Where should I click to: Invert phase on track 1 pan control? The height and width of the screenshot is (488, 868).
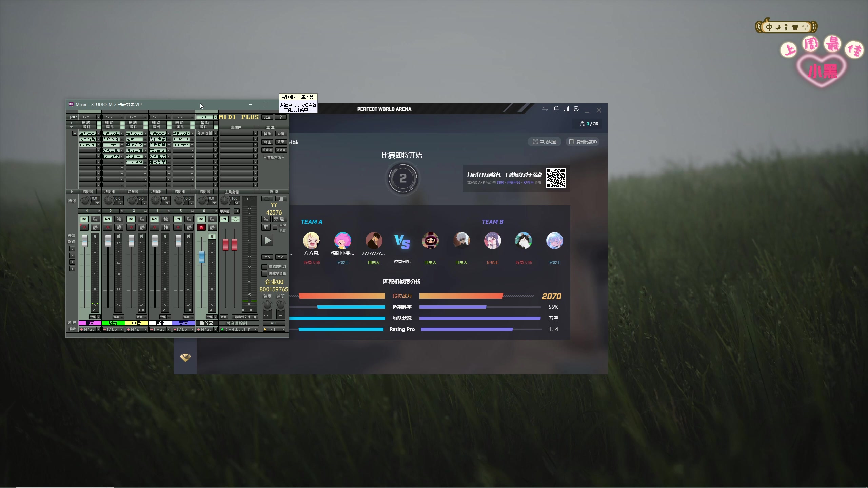(x=97, y=203)
